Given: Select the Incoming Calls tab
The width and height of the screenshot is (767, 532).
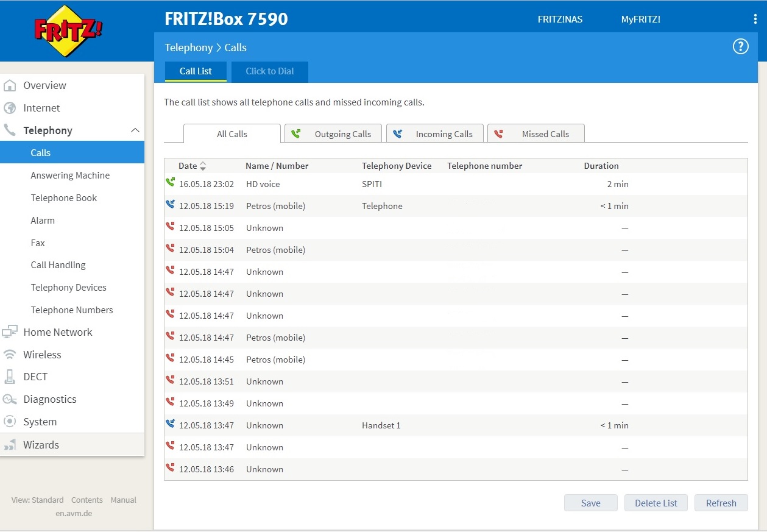Looking at the screenshot, I should pos(435,134).
